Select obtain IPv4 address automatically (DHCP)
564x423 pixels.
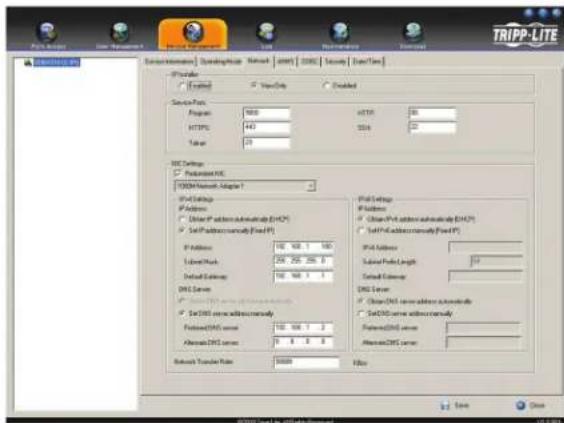click(182, 219)
